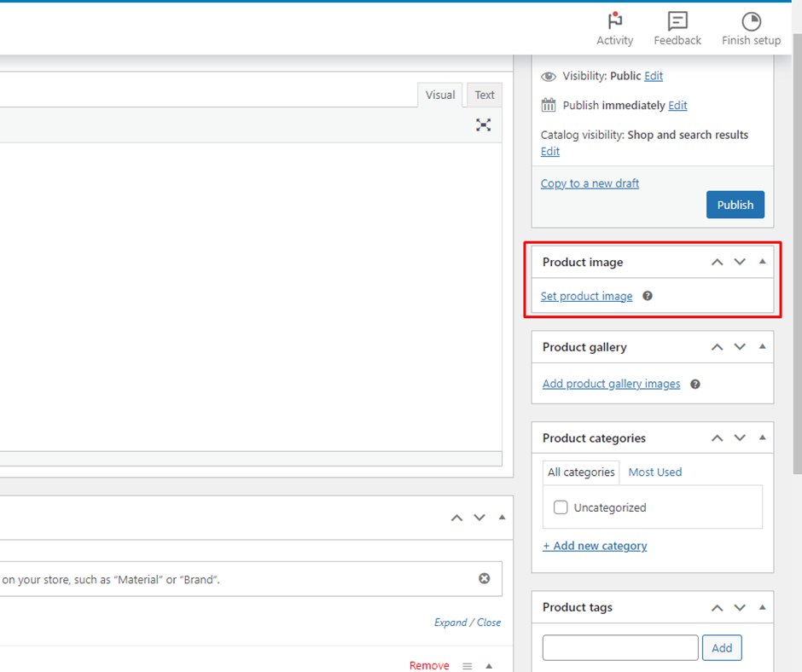Viewport: 802px width, 672px height.
Task: Open the Activity flag icon
Action: [614, 22]
